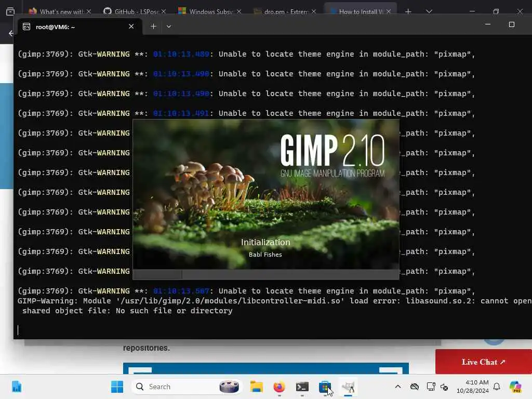
Task: Switch to the GitHub LSPosed browser tab
Action: tap(135, 11)
